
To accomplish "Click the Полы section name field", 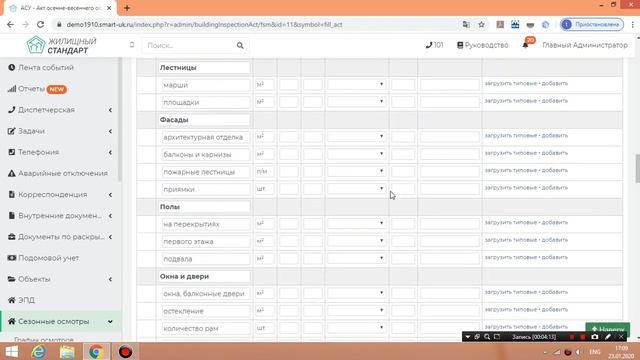I will pyautogui.click(x=204, y=207).
